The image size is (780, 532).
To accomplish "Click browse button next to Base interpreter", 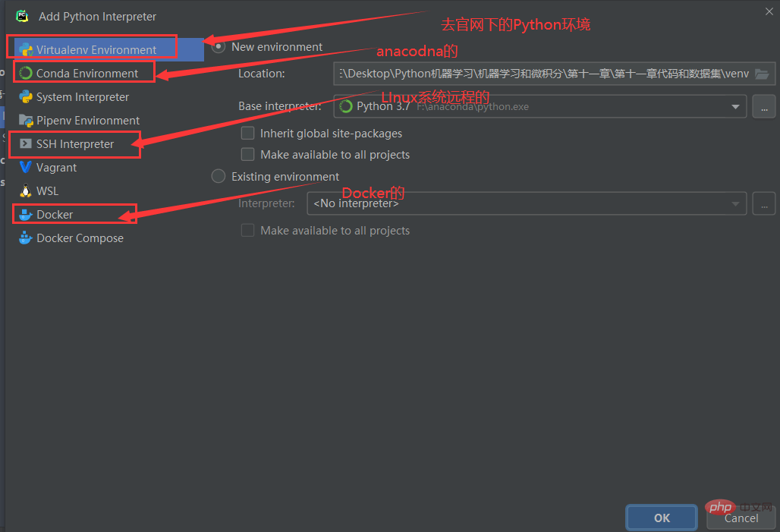I will point(764,106).
